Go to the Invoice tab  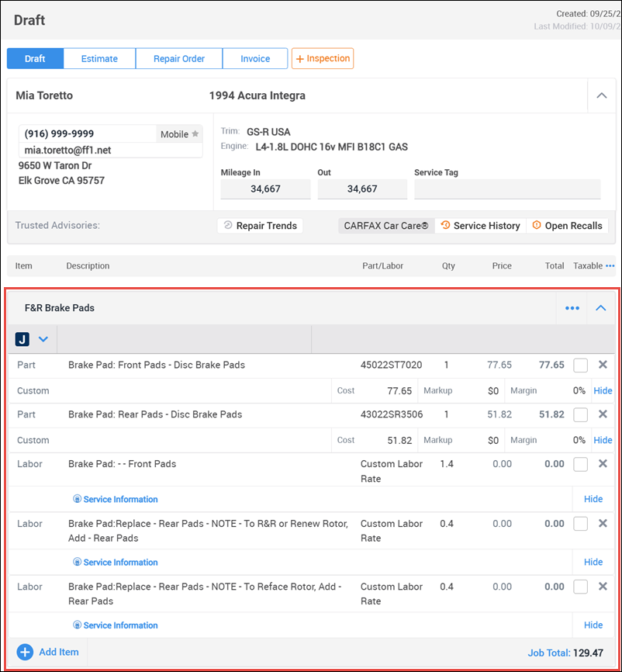(x=255, y=58)
